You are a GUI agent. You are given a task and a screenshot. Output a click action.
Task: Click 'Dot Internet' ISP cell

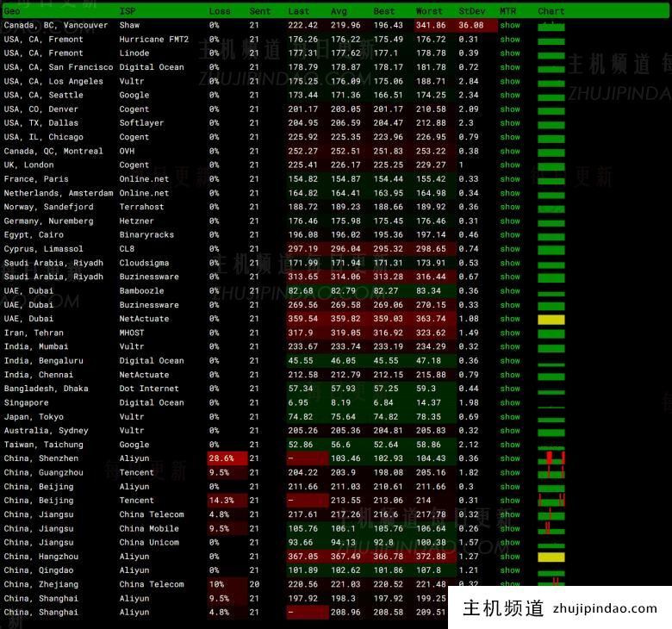pos(149,389)
